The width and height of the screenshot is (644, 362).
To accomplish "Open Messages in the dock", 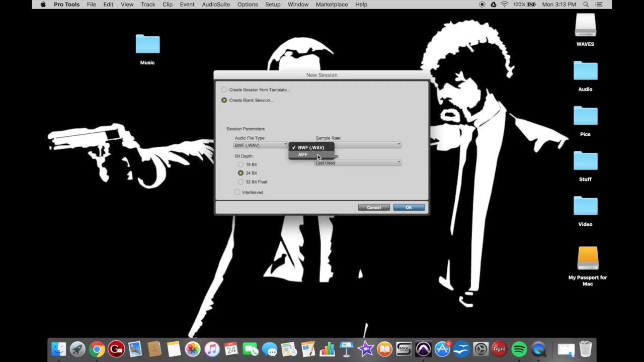I will coord(270,349).
